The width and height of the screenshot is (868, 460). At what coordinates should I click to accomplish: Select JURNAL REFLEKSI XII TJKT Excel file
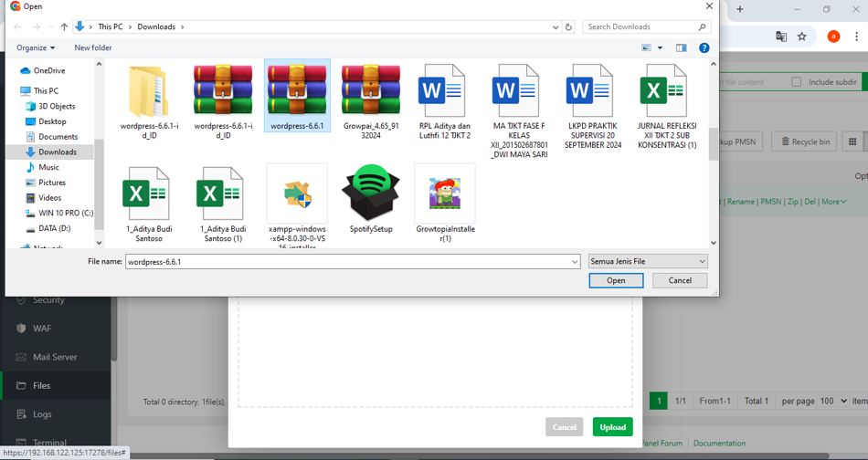[666, 106]
